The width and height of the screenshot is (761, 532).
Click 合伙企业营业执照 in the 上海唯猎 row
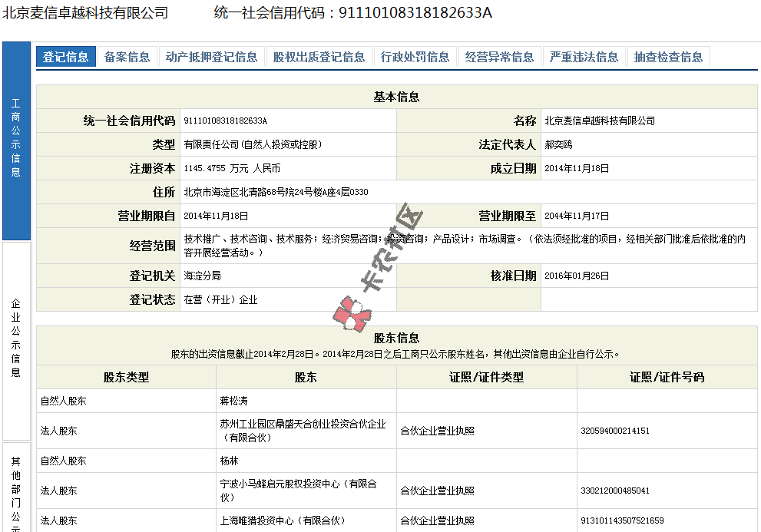tap(437, 520)
